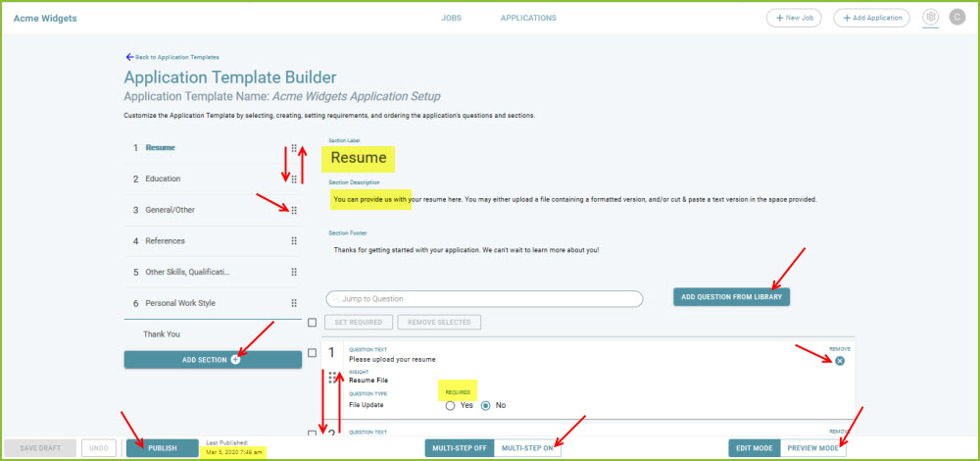Remove question 1 with the X icon
Image resolution: width=980 pixels, height=461 pixels.
(x=840, y=361)
